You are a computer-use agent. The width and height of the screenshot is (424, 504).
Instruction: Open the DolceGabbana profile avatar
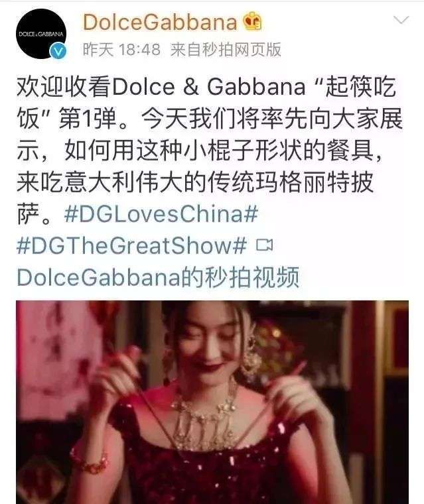click(x=41, y=33)
